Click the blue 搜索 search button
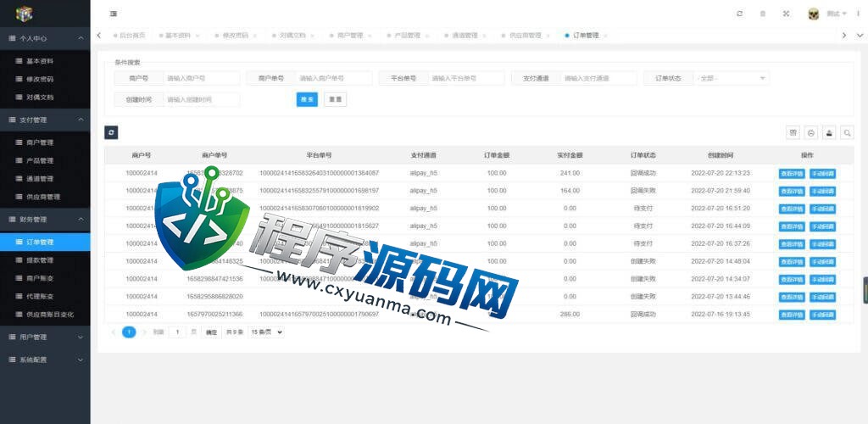This screenshot has height=424, width=868. click(307, 99)
